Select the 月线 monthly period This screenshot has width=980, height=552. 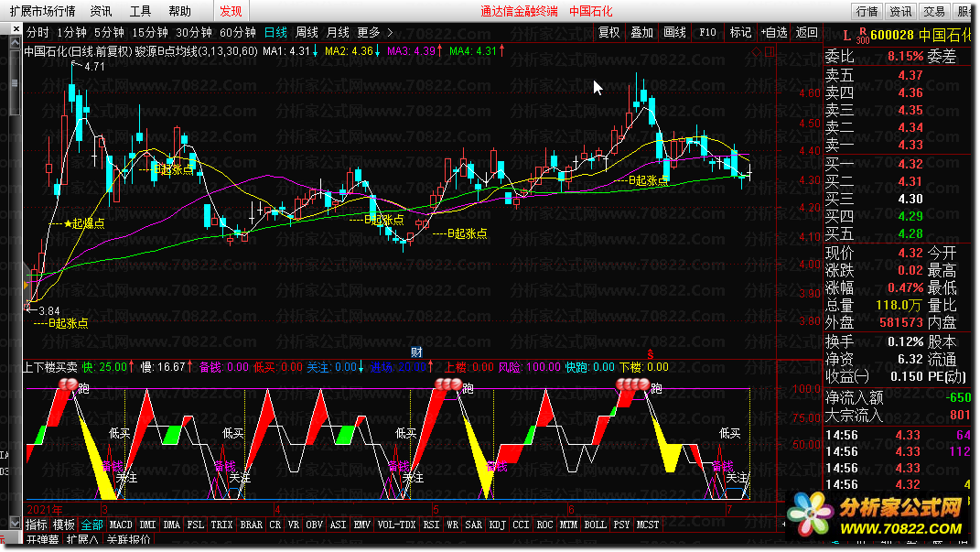click(x=339, y=33)
